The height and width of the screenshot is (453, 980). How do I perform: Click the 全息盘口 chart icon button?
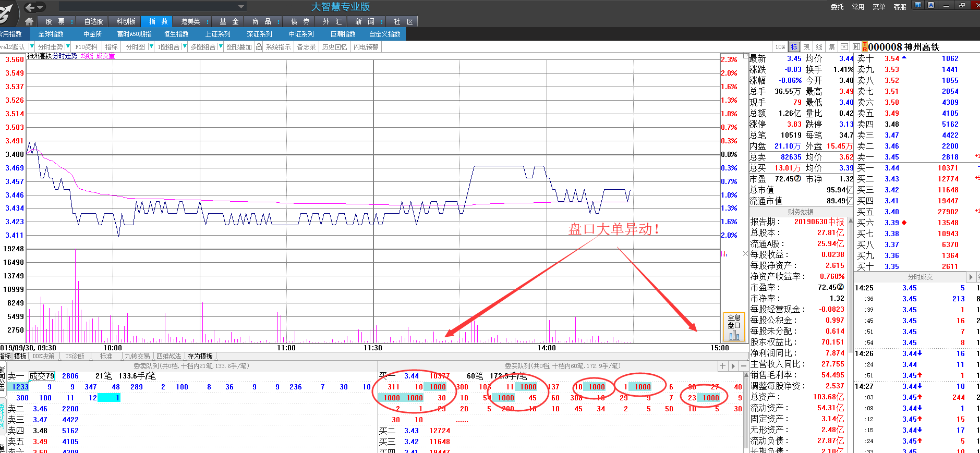(734, 327)
